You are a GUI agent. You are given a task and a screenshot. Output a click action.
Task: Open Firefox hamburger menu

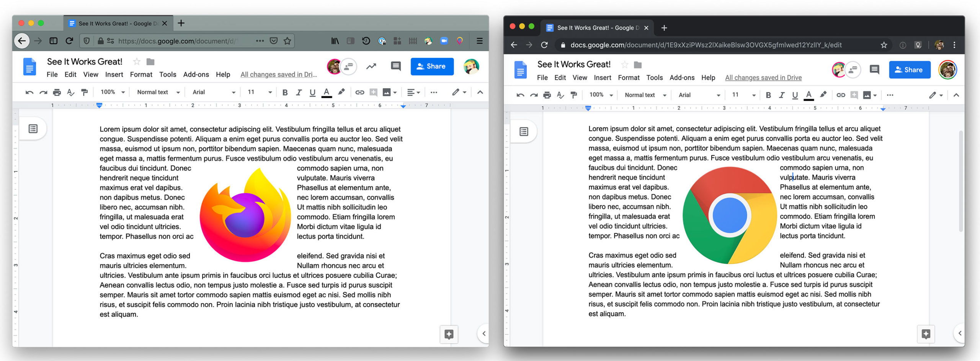479,41
